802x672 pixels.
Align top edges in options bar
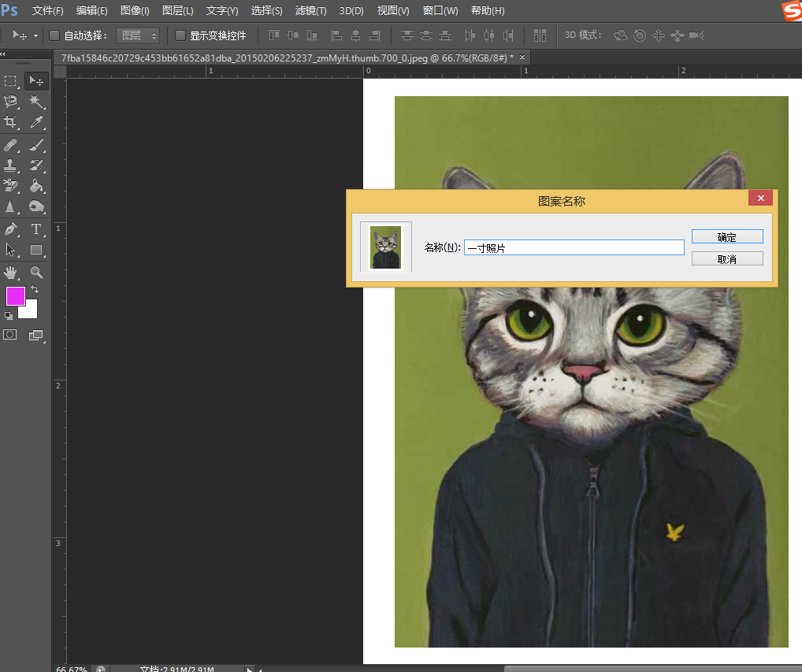tap(274, 35)
